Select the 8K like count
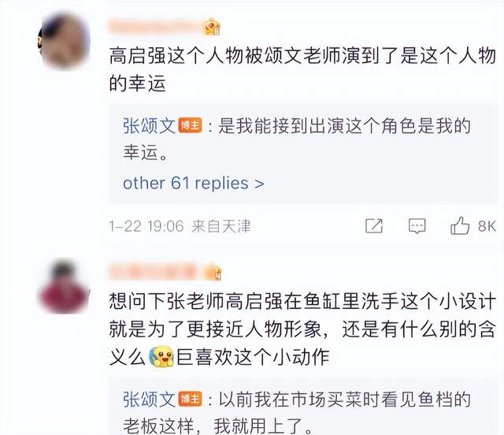The height and width of the screenshot is (435, 504). pos(487,226)
